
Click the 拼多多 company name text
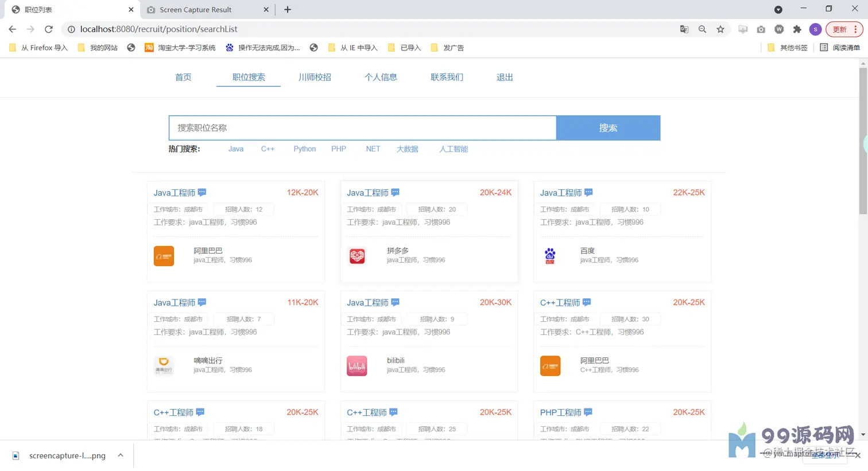[398, 251]
